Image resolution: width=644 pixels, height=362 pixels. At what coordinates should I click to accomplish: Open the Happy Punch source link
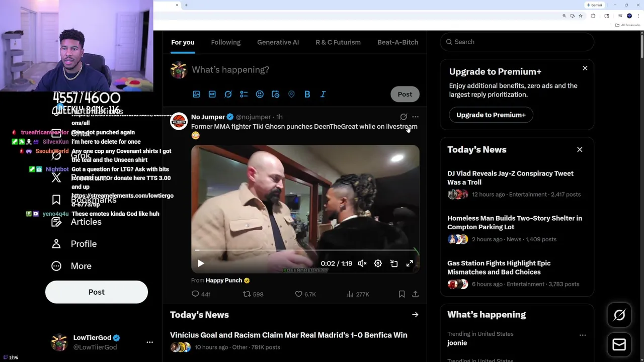pos(224,280)
